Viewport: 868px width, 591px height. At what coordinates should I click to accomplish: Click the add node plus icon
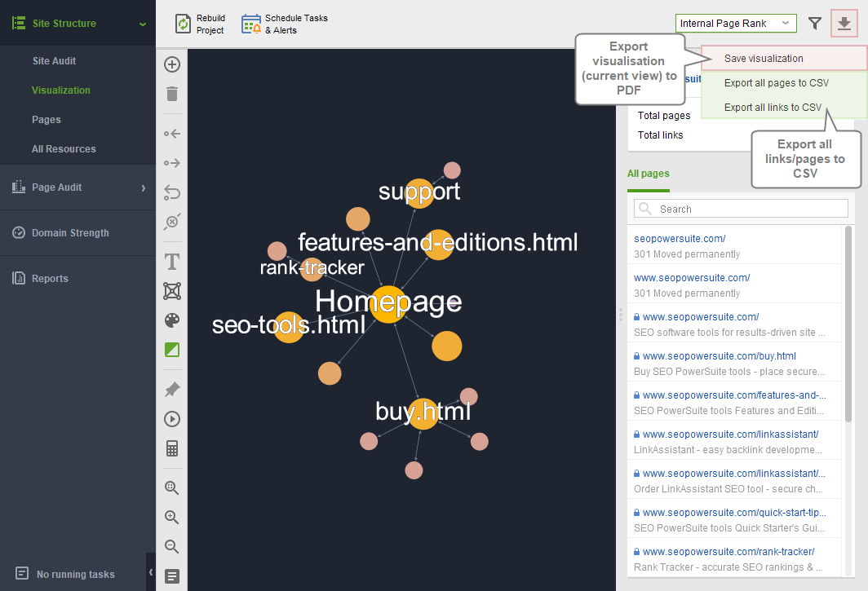(172, 64)
